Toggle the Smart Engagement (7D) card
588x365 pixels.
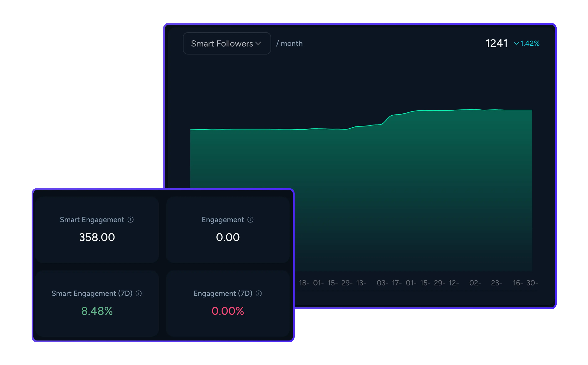pos(97,303)
